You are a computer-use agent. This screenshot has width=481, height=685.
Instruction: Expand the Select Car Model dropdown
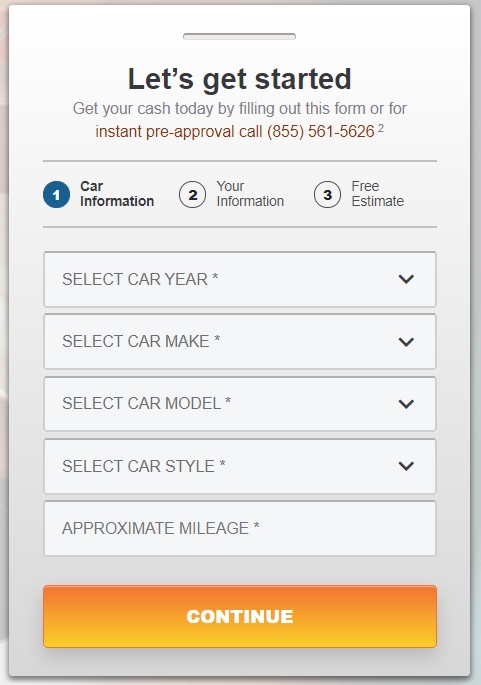(240, 404)
